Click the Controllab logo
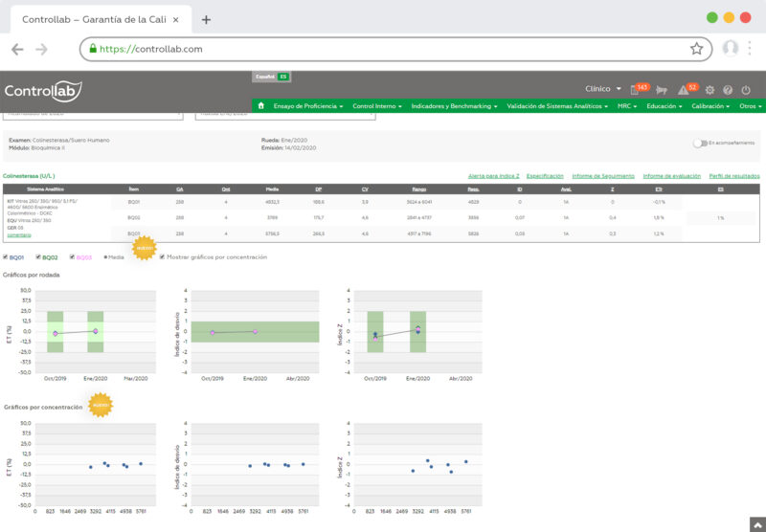 [x=43, y=91]
